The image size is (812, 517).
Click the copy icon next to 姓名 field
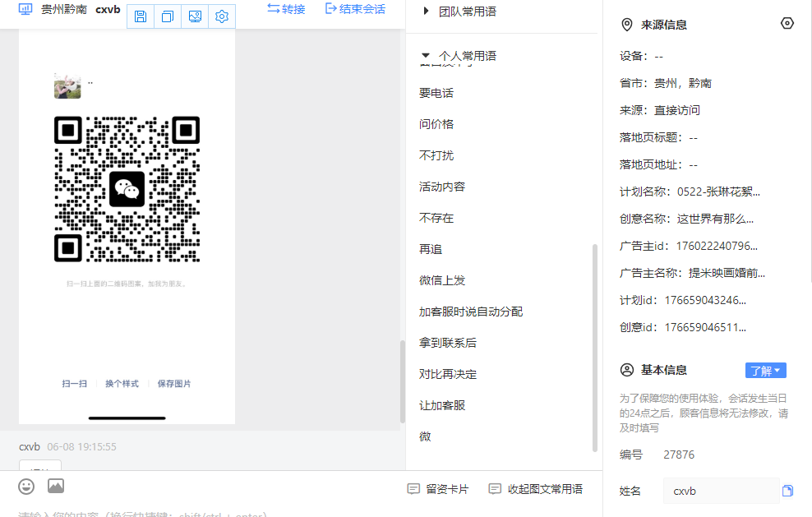point(787,491)
